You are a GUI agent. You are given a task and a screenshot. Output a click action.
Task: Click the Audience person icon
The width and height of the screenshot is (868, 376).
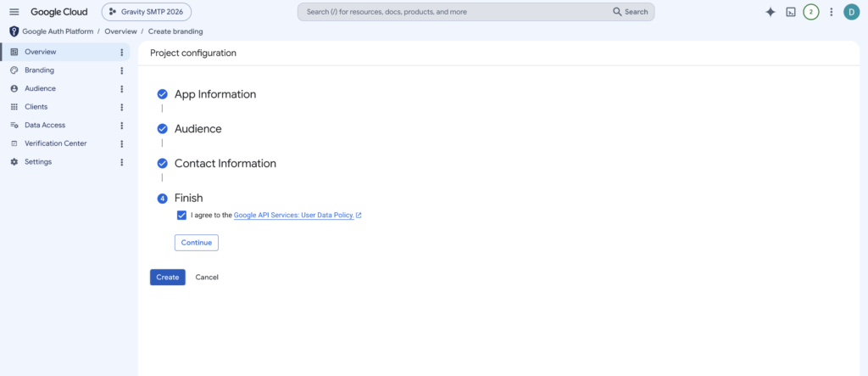14,89
